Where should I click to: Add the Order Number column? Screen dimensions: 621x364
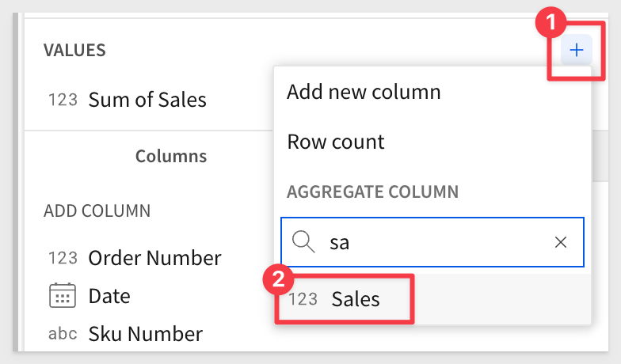coord(154,258)
